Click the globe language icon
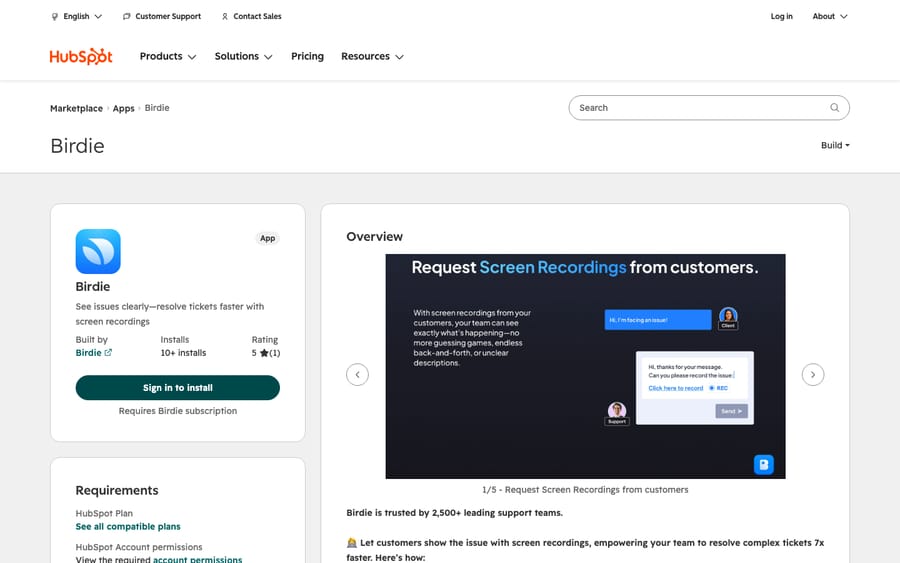The width and height of the screenshot is (900, 563). click(x=55, y=17)
